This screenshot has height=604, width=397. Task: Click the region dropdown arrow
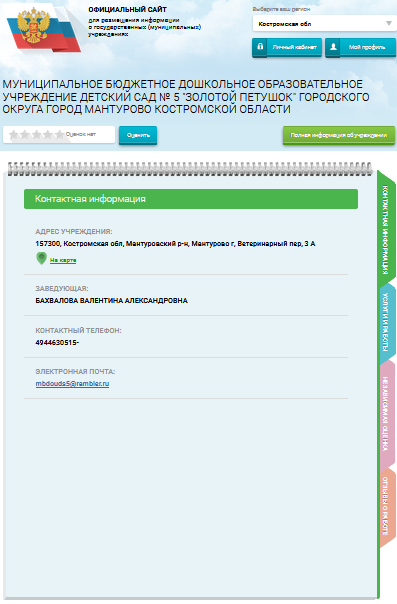pyautogui.click(x=389, y=23)
